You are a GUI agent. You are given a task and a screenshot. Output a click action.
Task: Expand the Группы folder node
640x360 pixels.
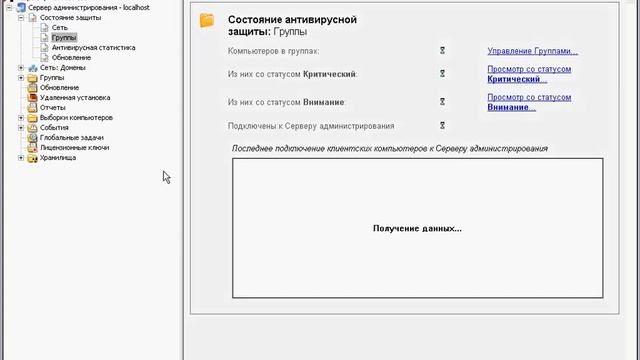[x=21, y=78]
